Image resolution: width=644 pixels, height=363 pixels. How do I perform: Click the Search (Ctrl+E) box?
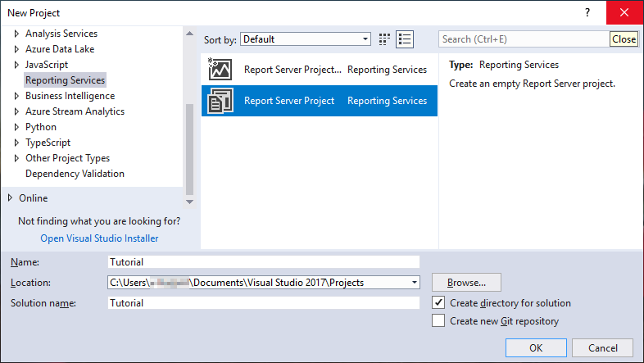click(524, 39)
